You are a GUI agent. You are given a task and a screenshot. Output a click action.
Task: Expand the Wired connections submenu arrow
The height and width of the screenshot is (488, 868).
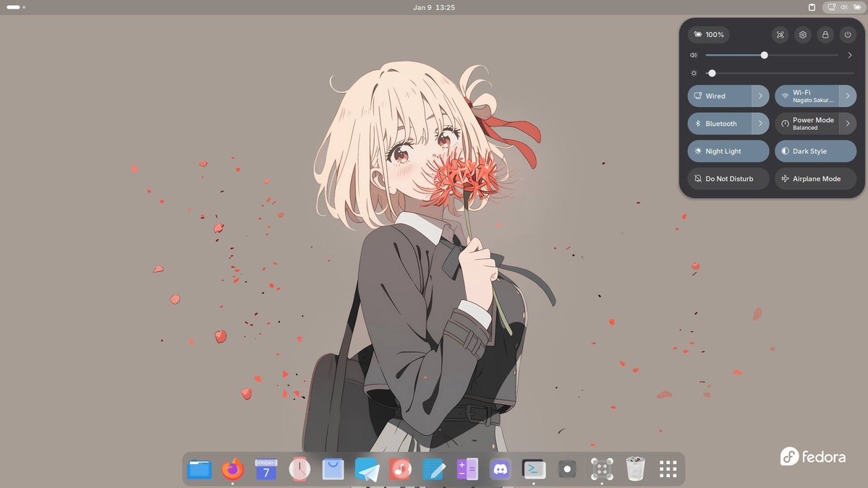(x=761, y=96)
